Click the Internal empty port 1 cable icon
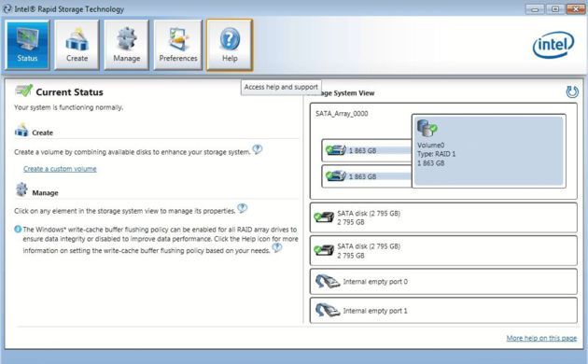The height and width of the screenshot is (364, 588). pos(327,311)
